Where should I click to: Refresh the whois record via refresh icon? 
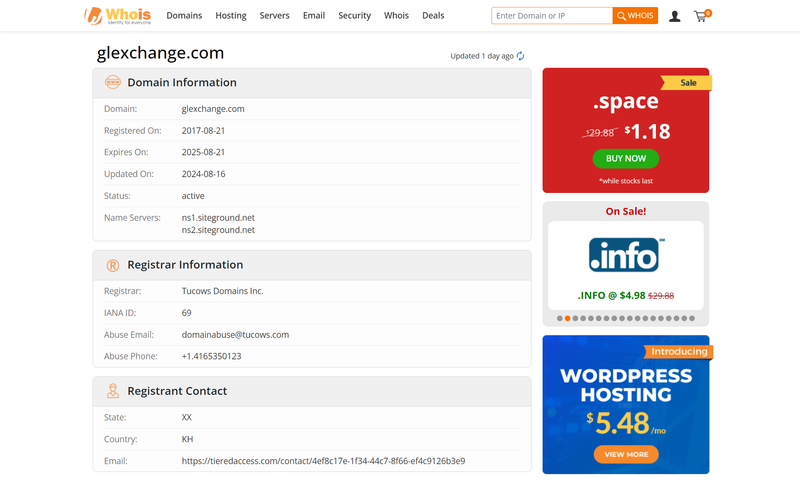[x=520, y=56]
